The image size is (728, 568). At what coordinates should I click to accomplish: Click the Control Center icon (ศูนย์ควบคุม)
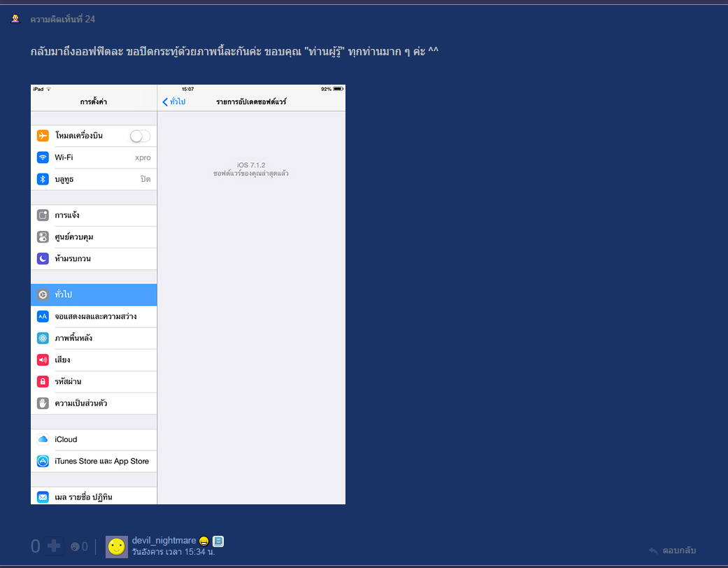coord(43,237)
